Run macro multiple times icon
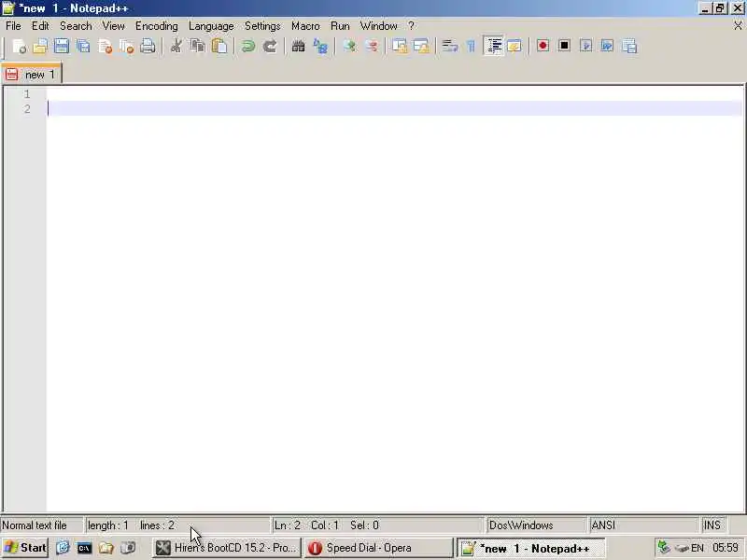The height and width of the screenshot is (560, 747). (x=608, y=46)
